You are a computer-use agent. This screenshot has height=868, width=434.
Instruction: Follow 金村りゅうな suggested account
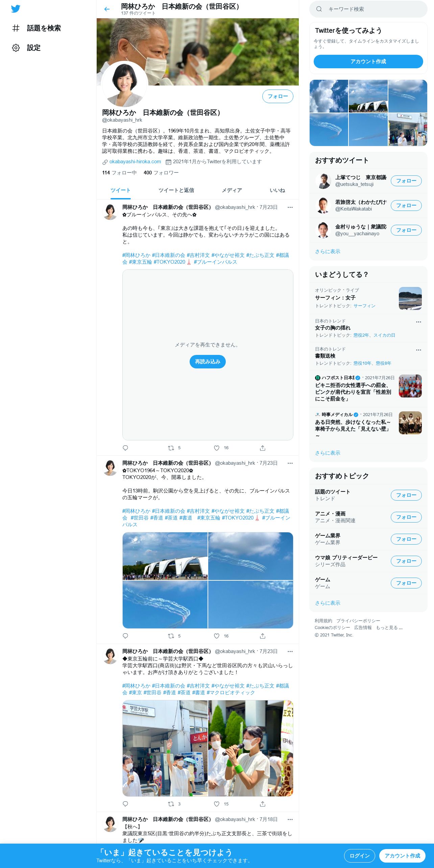point(406,230)
